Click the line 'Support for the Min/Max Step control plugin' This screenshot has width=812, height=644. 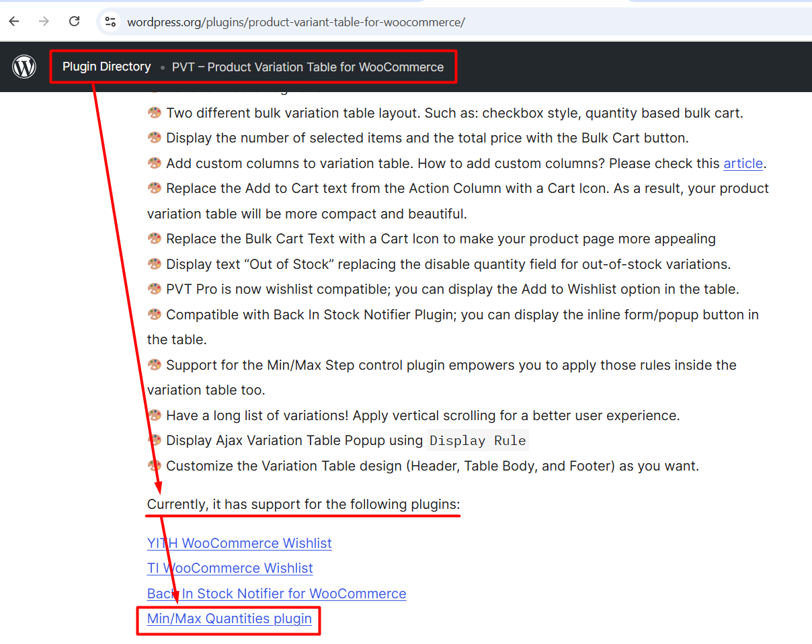pyautogui.click(x=442, y=378)
